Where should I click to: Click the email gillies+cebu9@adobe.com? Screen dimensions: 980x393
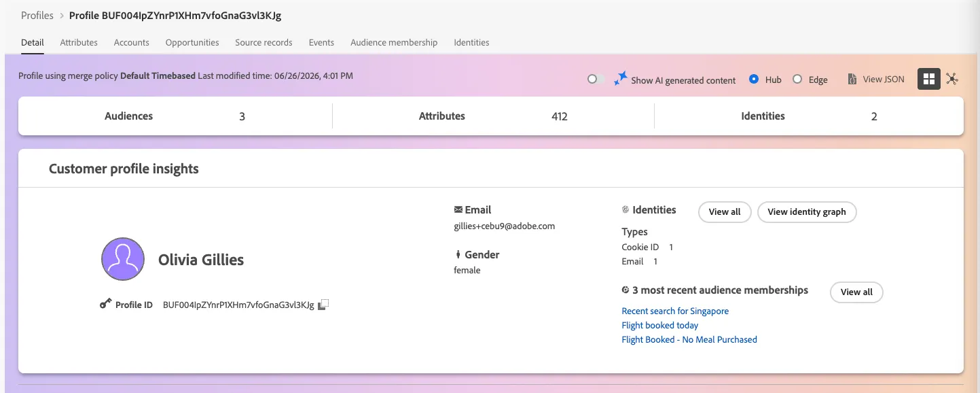tap(505, 226)
